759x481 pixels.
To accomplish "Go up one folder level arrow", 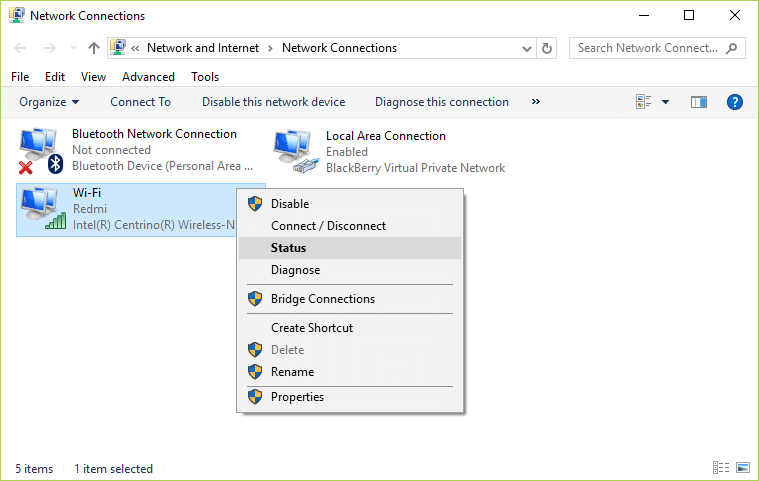I will click(94, 48).
